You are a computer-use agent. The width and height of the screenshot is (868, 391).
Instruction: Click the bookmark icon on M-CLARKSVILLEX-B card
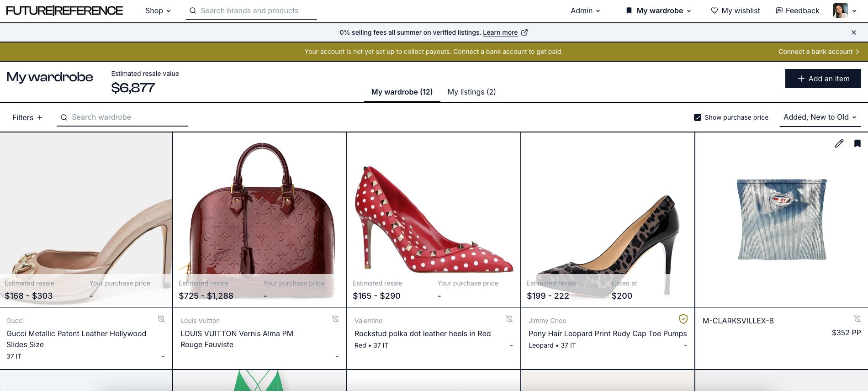857,143
